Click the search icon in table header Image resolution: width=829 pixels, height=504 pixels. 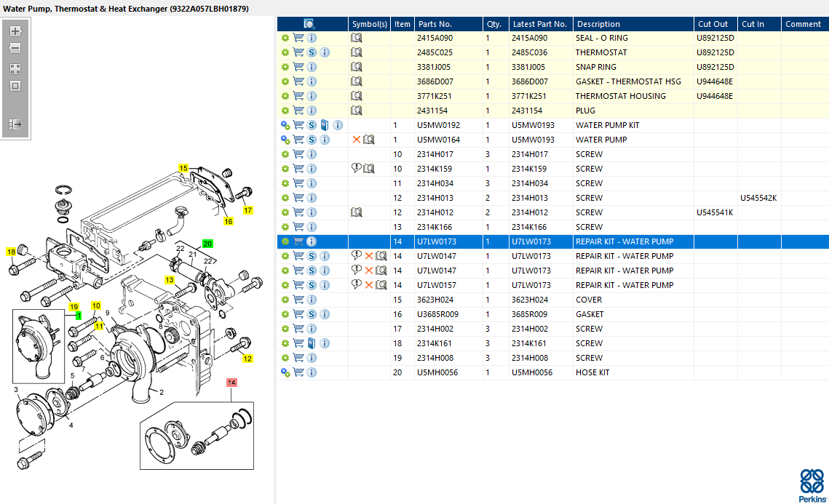coord(309,24)
